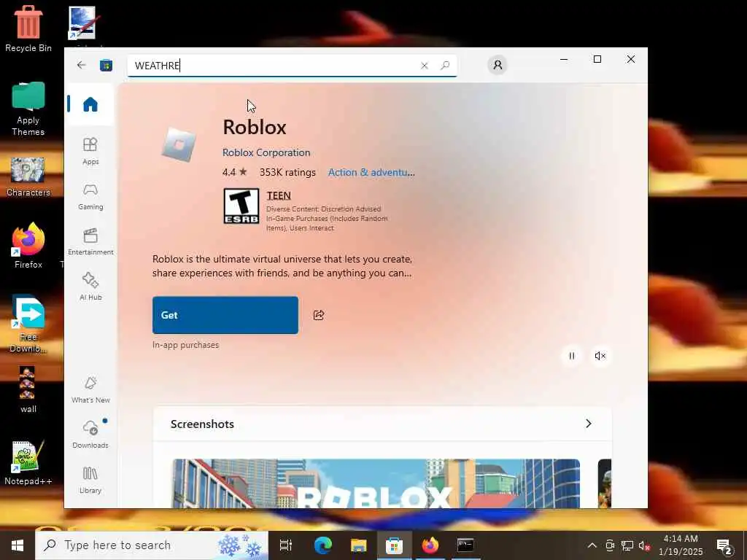Click the In-app purchases label
This screenshot has height=560, width=747.
185,345
